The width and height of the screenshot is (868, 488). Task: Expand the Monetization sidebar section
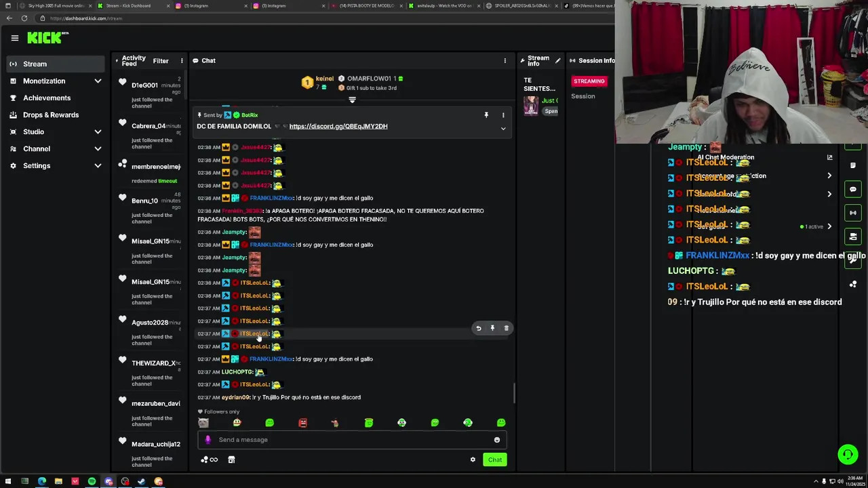[98, 81]
